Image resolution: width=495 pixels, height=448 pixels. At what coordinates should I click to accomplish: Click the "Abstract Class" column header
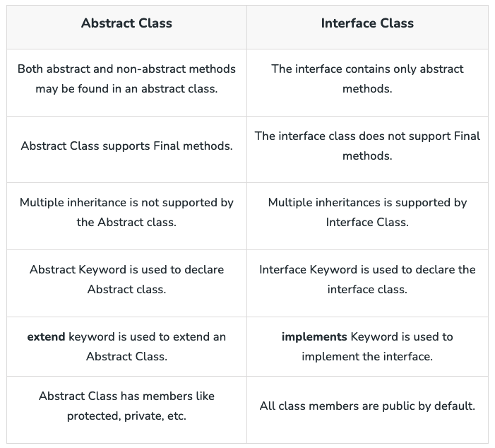pyautogui.click(x=126, y=23)
